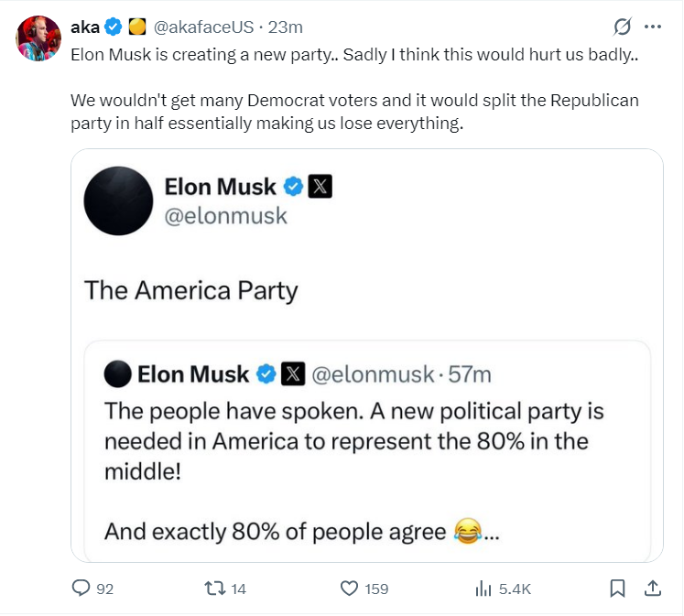Open the reply comment icon
Image resolution: width=684 pixels, height=616 pixels.
(81, 589)
